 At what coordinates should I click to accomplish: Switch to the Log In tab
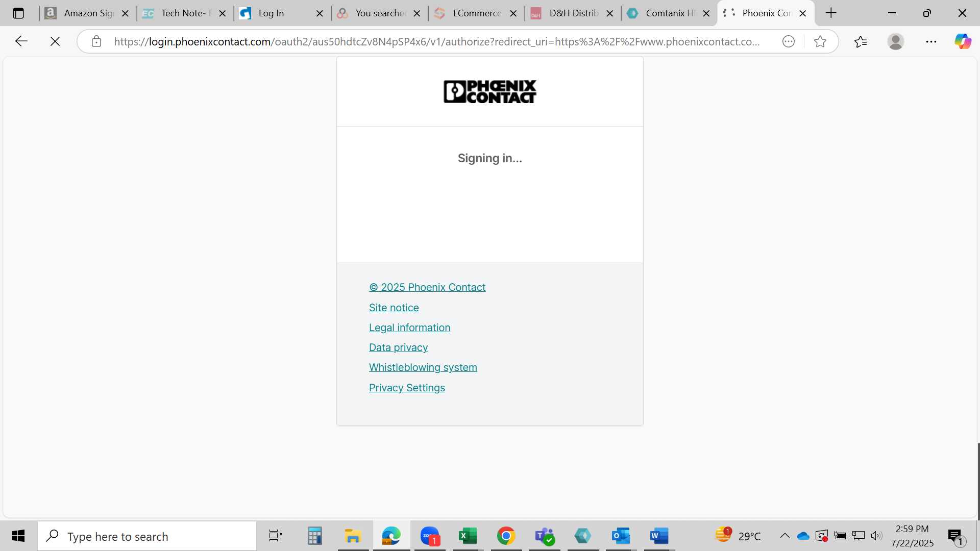click(281, 13)
